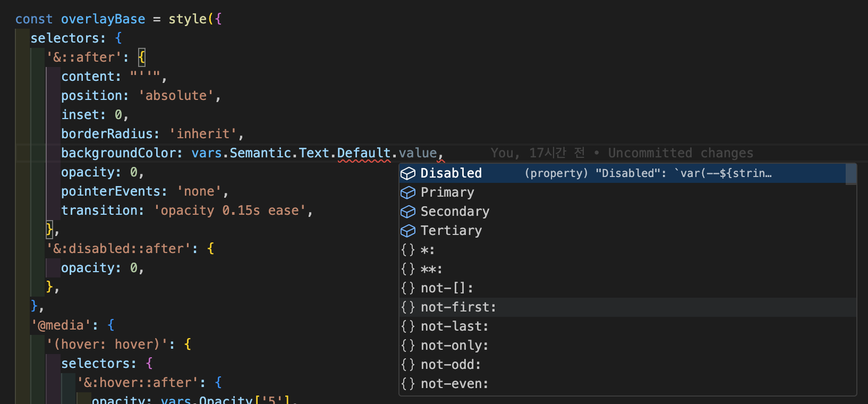Click the 'value' token after Default
Viewport: 868px width, 404px height.
418,153
